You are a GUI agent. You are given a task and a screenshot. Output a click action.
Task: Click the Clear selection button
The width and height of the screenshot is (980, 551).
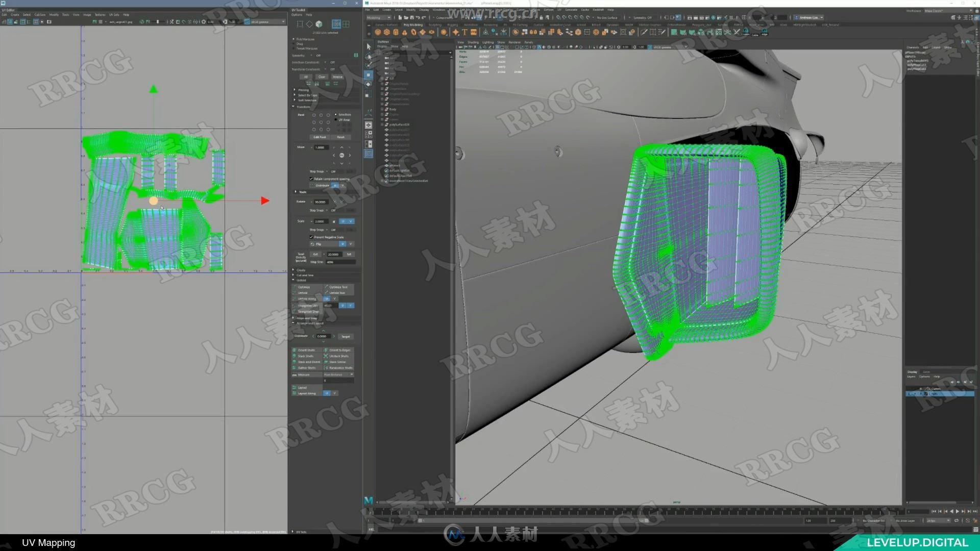322,77
